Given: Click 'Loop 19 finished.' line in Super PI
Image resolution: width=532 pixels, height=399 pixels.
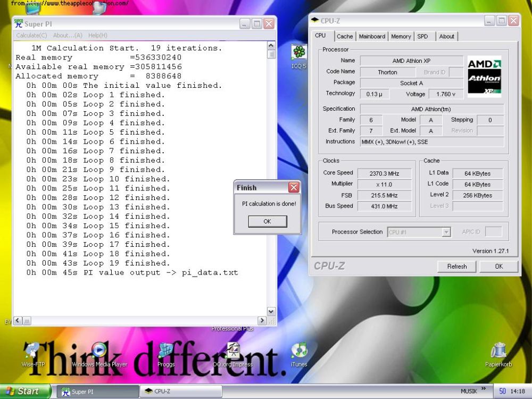Looking at the screenshot, I should tap(98, 263).
